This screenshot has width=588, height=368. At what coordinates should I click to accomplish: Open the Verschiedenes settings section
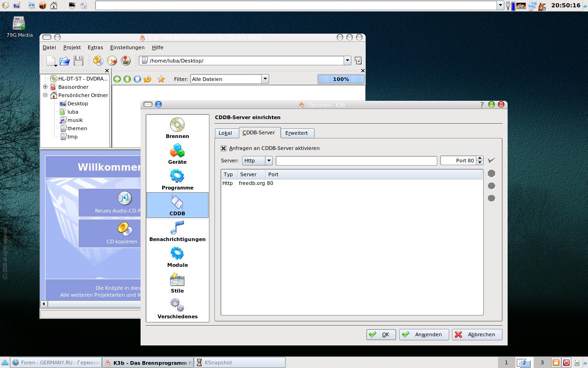[x=177, y=309]
